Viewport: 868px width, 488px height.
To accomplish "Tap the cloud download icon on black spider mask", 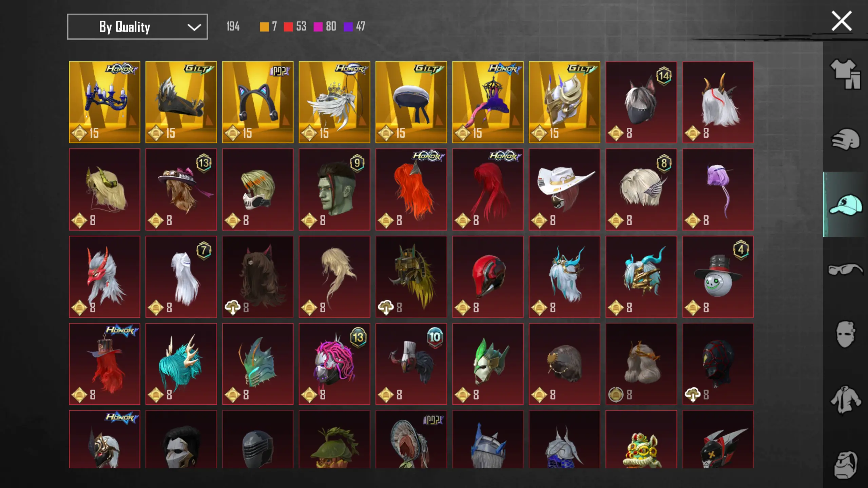I will point(693,395).
